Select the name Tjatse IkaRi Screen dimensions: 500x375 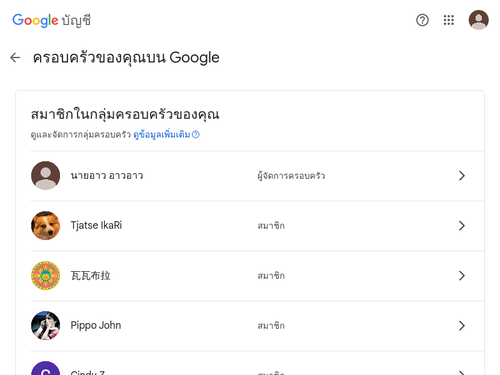coord(96,226)
